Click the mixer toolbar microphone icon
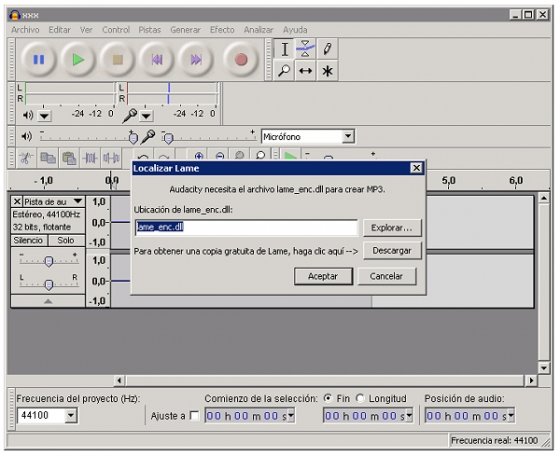 coord(148,136)
